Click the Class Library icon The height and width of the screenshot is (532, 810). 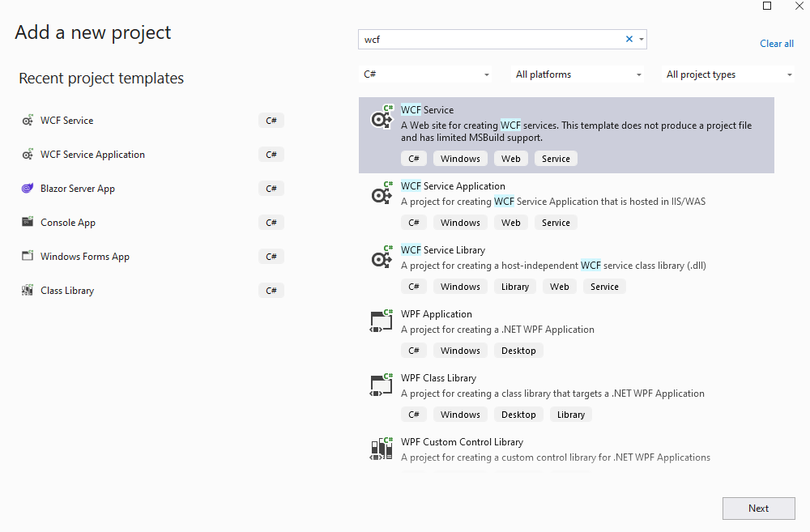[28, 290]
